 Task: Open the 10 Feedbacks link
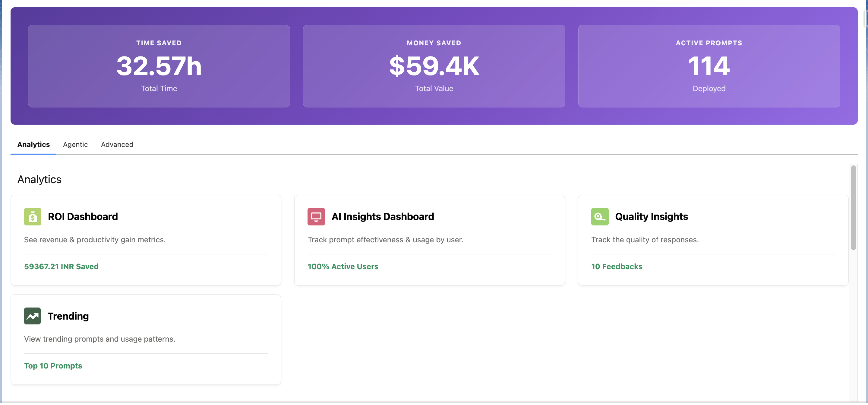click(x=617, y=266)
